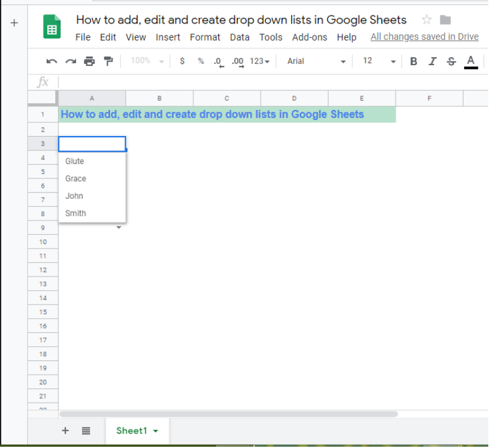Open Sheet1 tab options arrow
The image size is (492, 448).
(x=155, y=431)
